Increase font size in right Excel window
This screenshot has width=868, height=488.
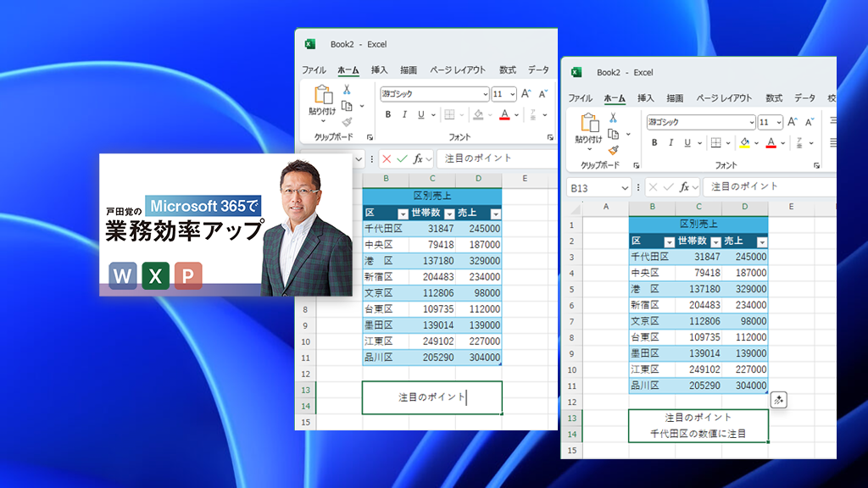click(793, 122)
